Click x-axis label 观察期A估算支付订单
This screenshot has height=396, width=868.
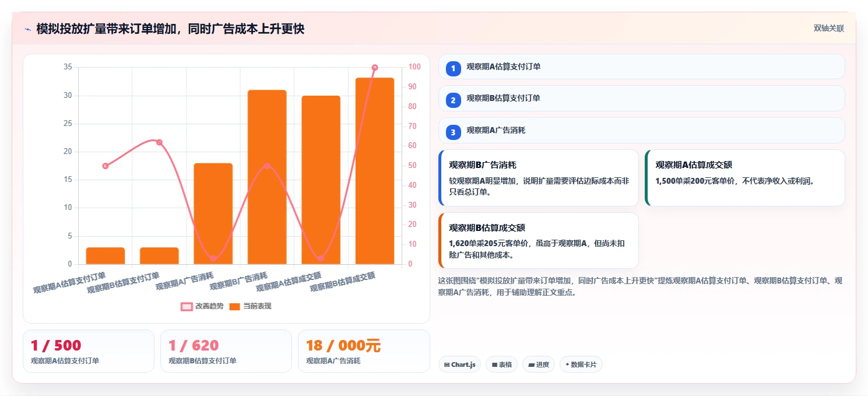tap(69, 282)
